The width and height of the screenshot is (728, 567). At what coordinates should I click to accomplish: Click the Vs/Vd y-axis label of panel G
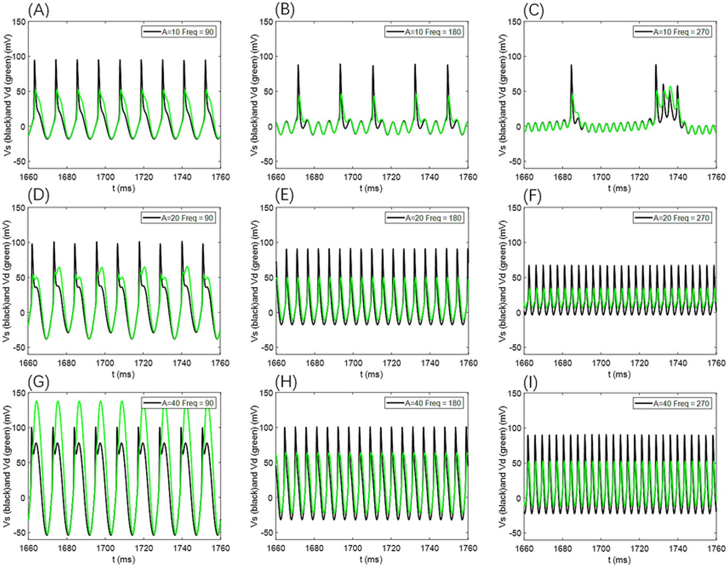pyautogui.click(x=7, y=466)
